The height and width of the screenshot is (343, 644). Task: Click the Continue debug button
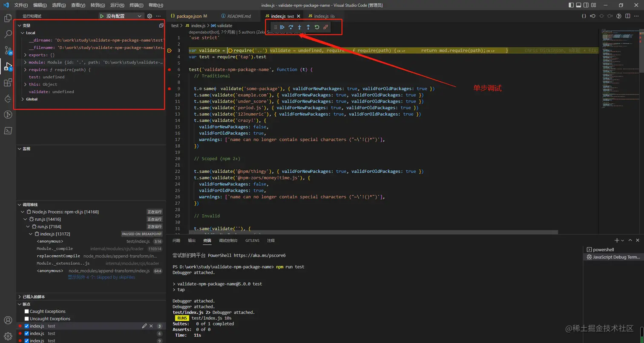(x=282, y=27)
